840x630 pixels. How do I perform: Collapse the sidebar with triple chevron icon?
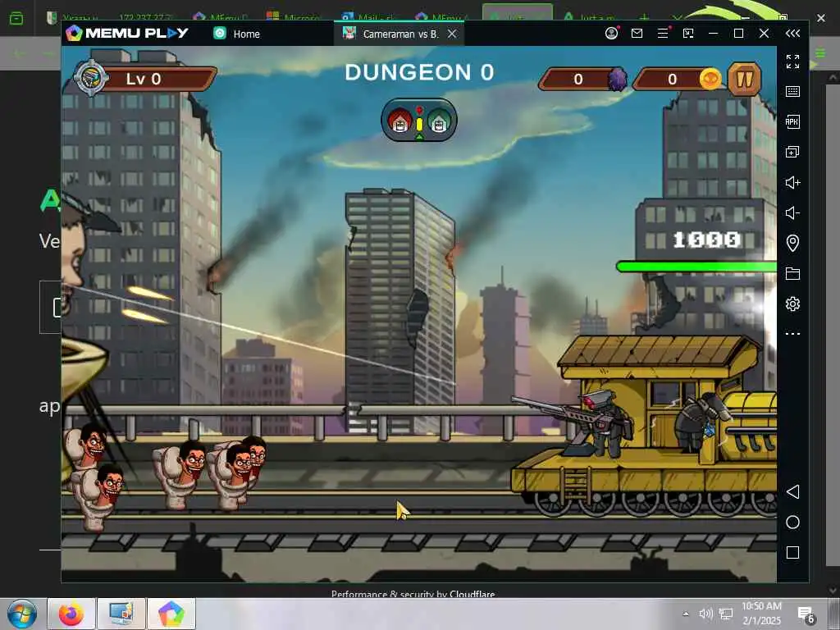pos(792,33)
